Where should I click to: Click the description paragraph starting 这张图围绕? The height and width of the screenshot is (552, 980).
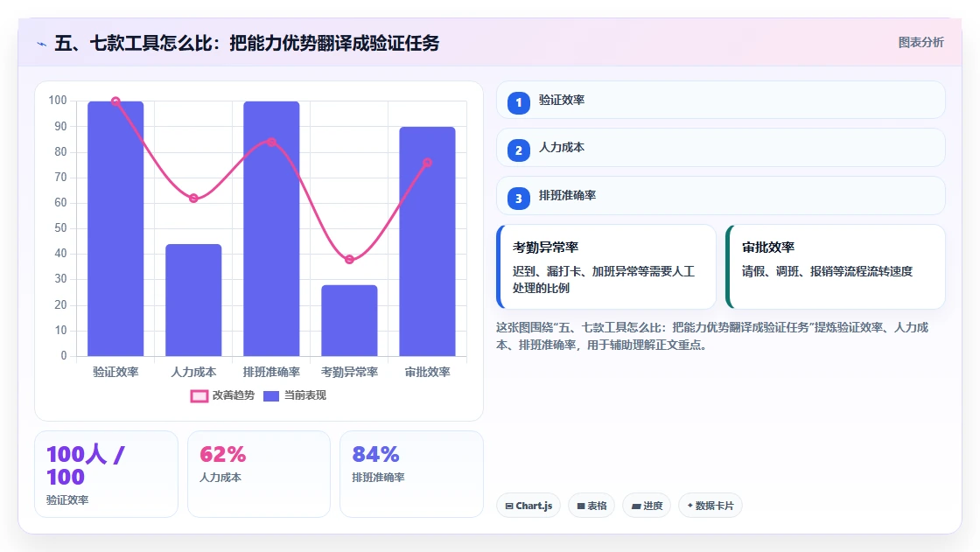coord(712,336)
